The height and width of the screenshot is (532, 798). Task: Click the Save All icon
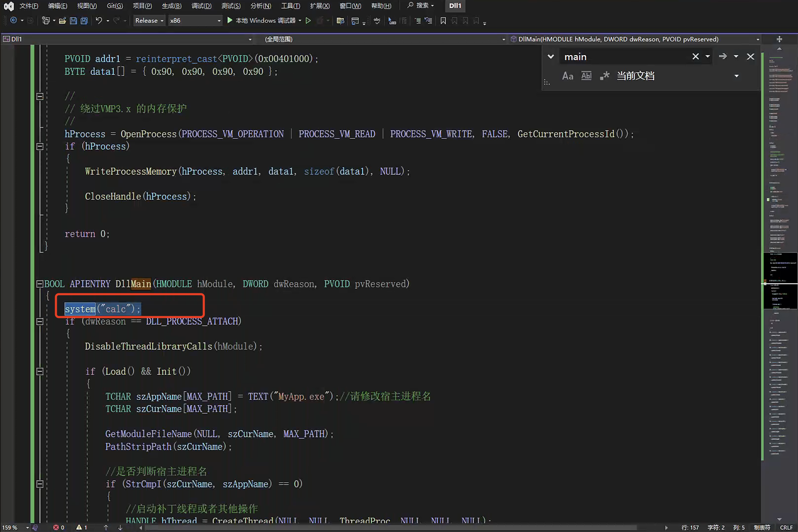tap(84, 21)
